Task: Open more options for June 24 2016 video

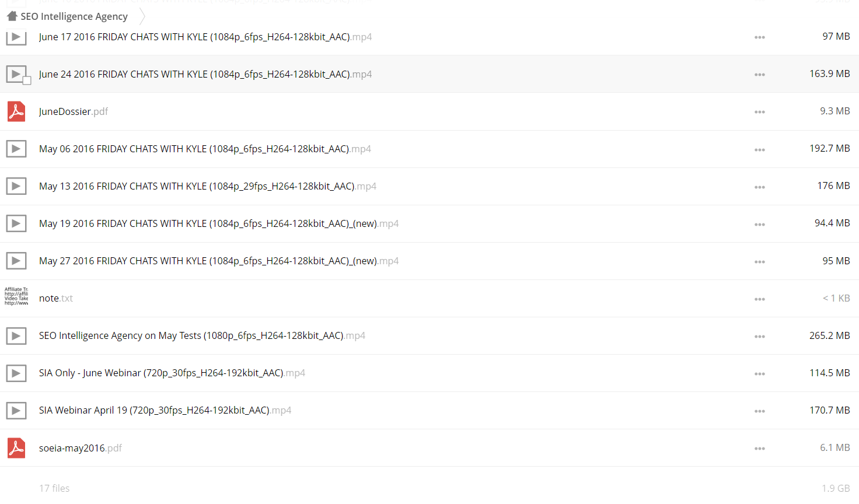Action: 759,75
